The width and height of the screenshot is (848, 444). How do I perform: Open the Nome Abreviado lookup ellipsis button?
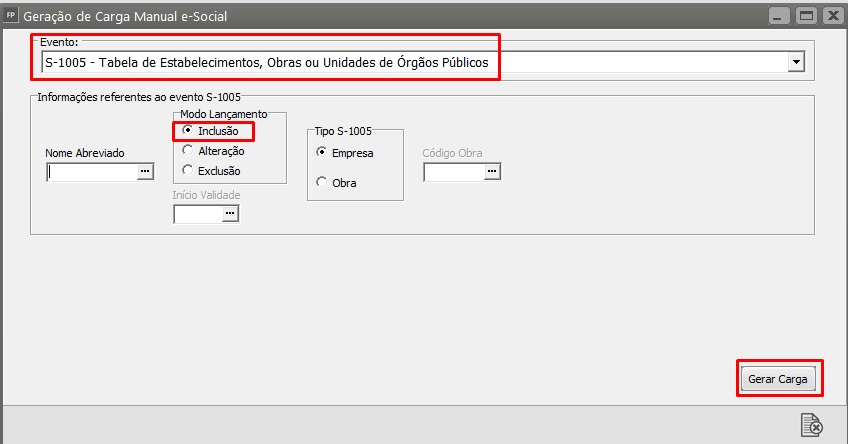(x=144, y=172)
